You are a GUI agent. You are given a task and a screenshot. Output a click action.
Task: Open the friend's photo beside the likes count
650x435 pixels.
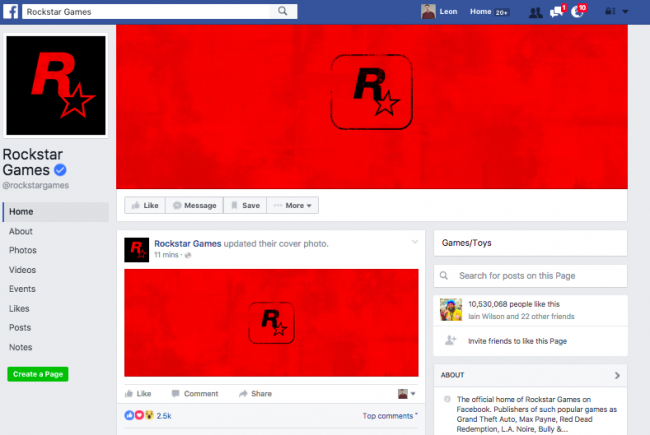(451, 309)
